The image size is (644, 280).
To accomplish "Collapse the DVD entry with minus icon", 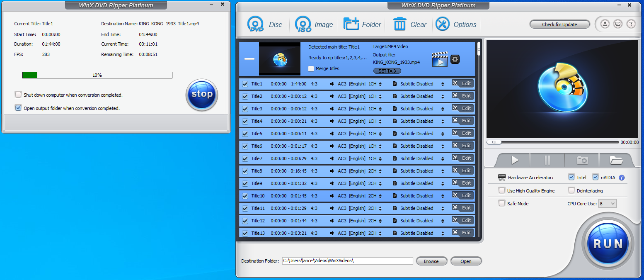I will click(x=249, y=59).
